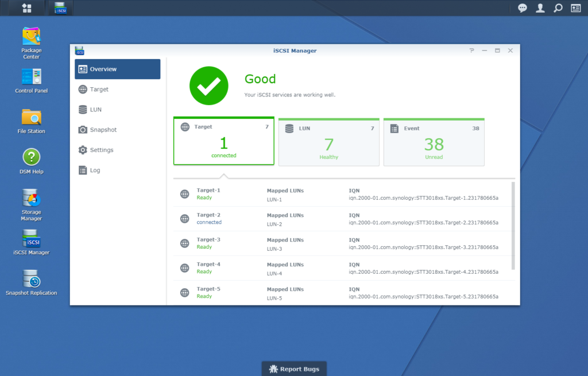Switch to the Target sidebar tab
The width and height of the screenshot is (588, 376).
(117, 89)
